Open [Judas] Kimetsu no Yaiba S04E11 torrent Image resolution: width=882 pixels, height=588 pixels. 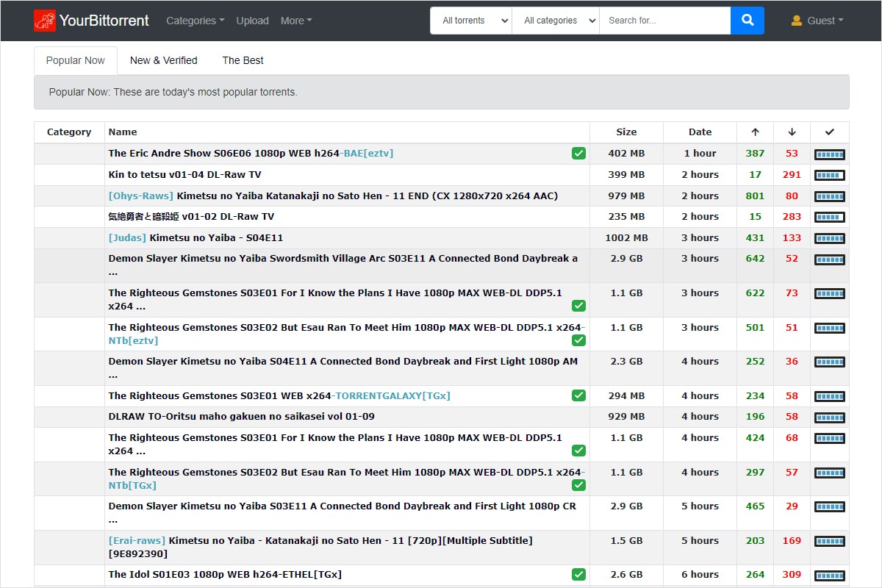[x=196, y=237]
